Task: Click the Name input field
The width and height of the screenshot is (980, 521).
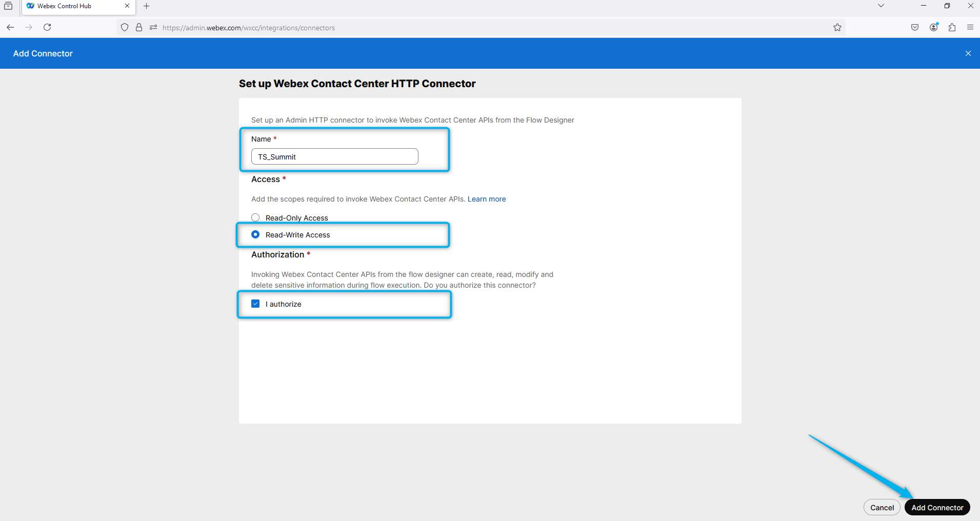Action: pyautogui.click(x=335, y=156)
